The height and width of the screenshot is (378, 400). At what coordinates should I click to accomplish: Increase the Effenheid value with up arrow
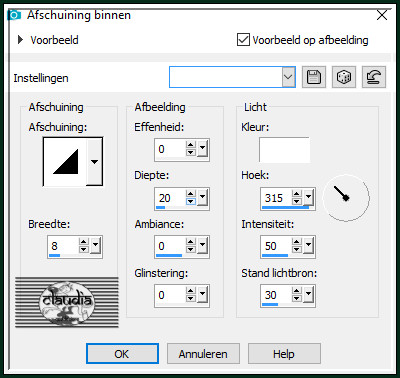[x=191, y=144]
